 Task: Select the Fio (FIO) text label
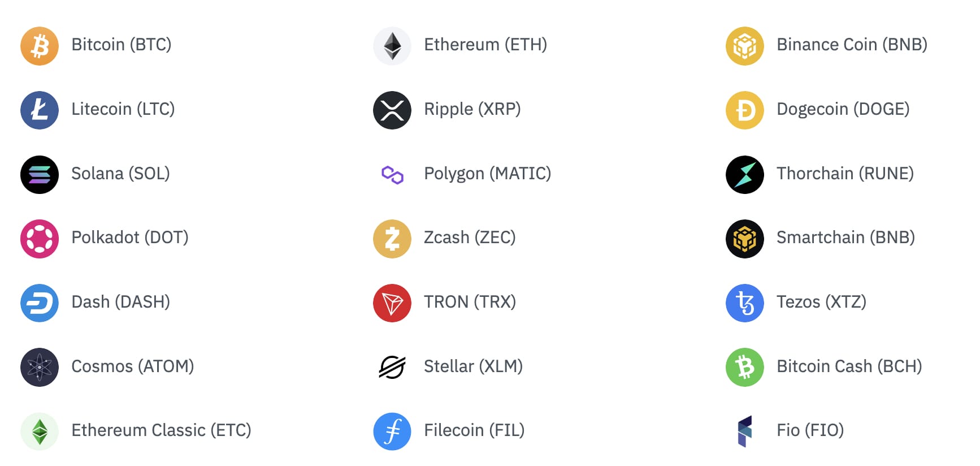[x=810, y=430]
